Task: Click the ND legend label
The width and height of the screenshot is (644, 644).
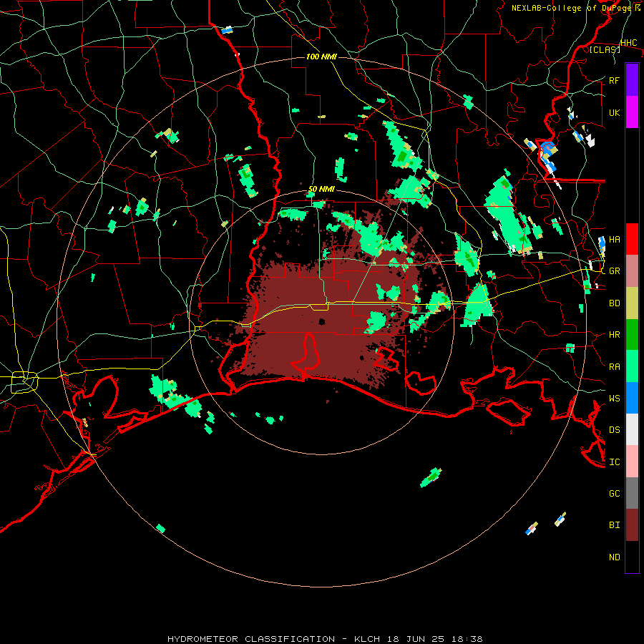Action: [x=614, y=557]
